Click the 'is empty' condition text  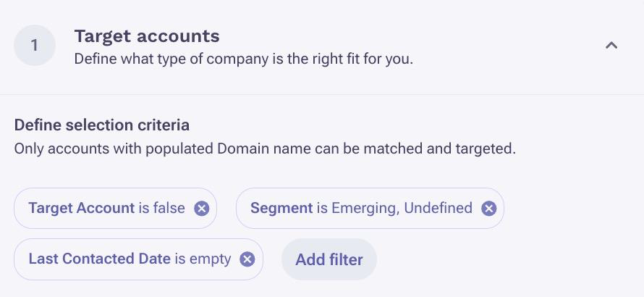point(203,259)
